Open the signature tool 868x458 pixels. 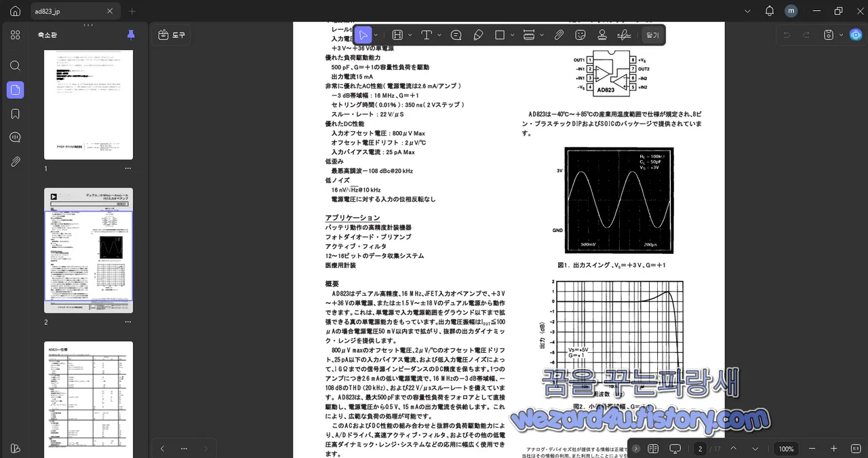(624, 35)
